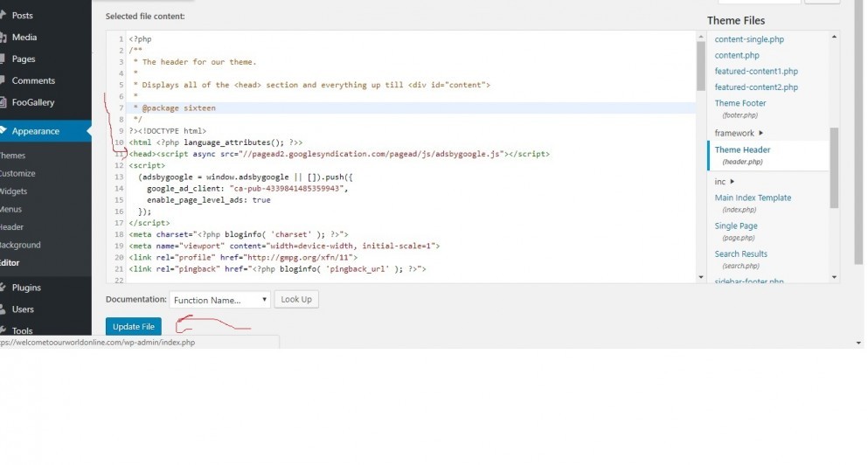Open the Posts menu in sidebar
Screen dimensions: 868x465
[22, 16]
